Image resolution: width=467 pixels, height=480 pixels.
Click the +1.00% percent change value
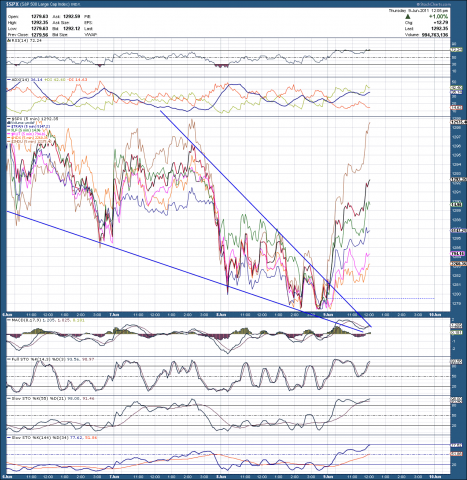pyautogui.click(x=438, y=16)
